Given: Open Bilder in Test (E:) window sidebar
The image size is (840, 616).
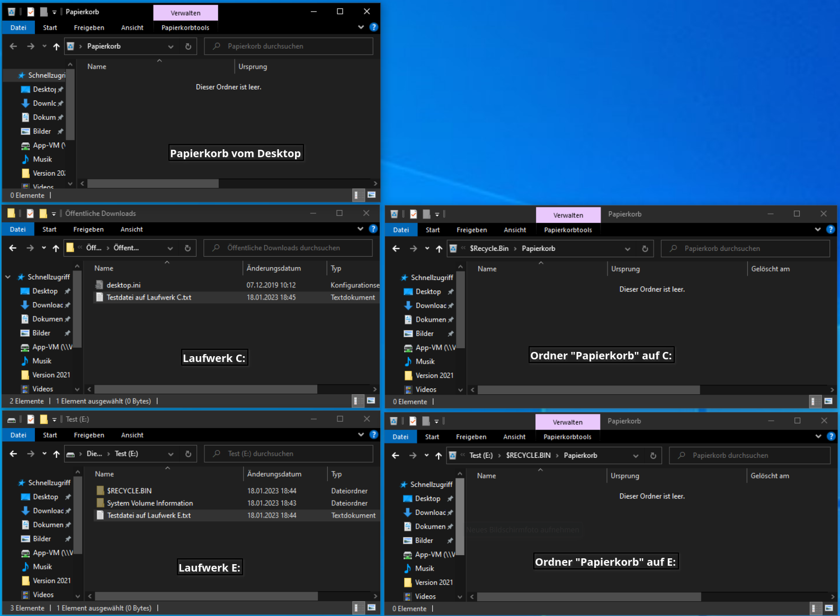Looking at the screenshot, I should point(42,539).
